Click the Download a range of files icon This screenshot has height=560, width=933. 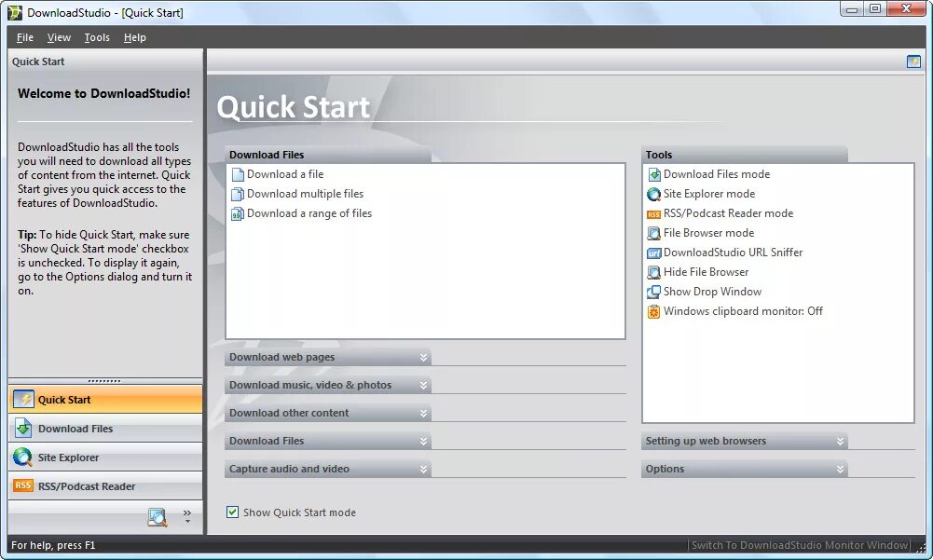pos(238,213)
